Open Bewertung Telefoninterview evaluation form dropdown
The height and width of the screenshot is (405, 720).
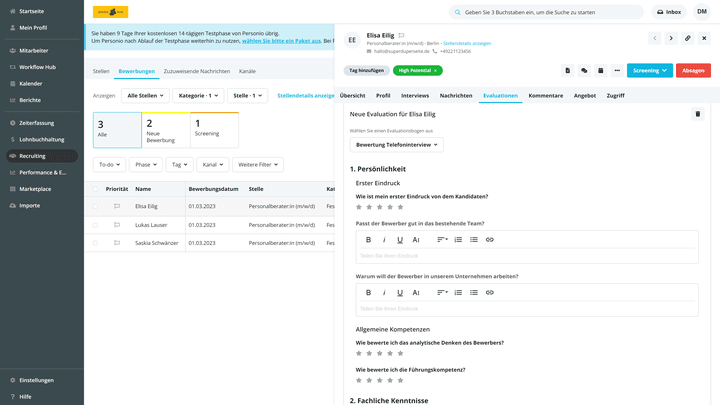point(396,145)
